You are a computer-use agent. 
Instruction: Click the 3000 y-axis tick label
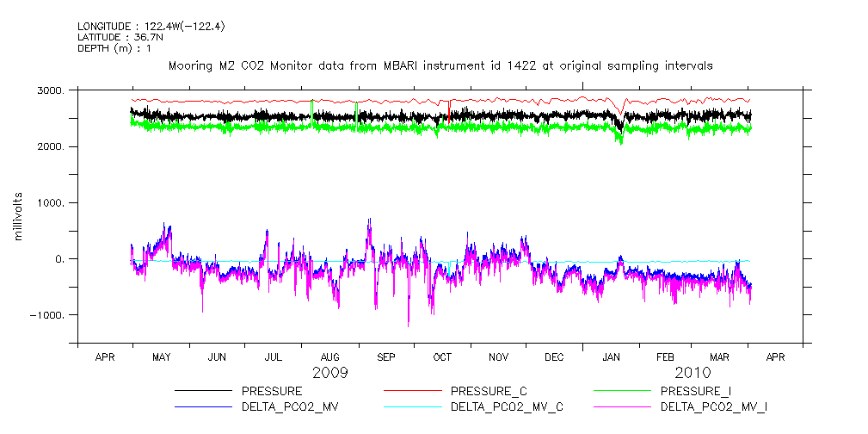click(52, 91)
